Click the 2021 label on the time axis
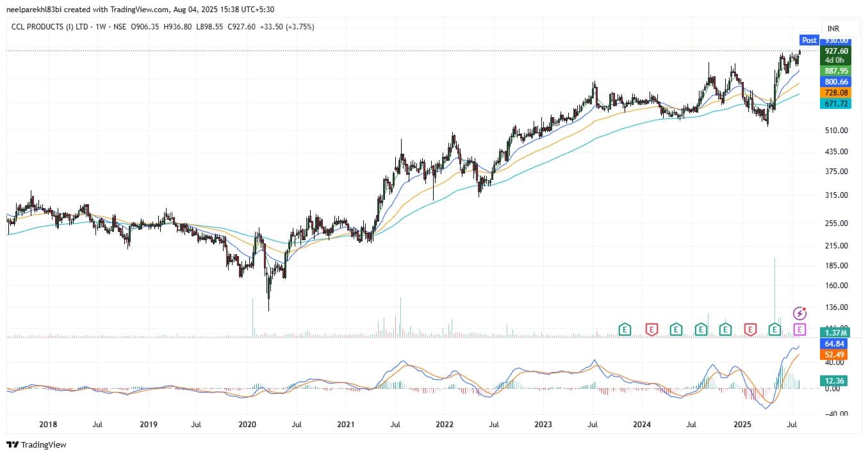The image size is (868, 456). click(346, 424)
